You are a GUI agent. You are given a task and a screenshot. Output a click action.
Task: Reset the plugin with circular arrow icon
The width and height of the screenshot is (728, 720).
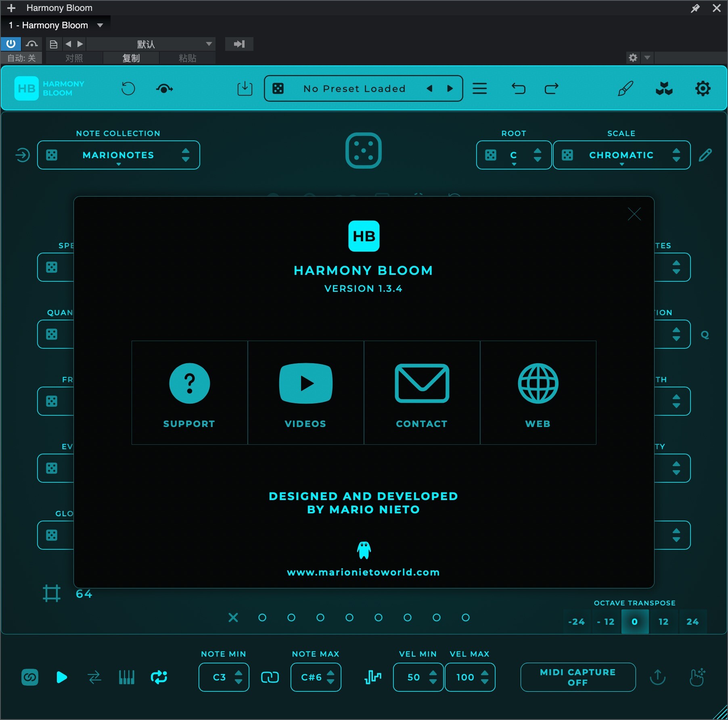click(128, 88)
